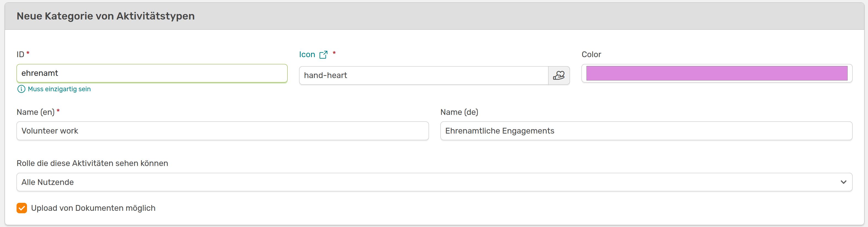Focus the ID field containing ehrenamt
This screenshot has width=868, height=227.
coord(152,73)
